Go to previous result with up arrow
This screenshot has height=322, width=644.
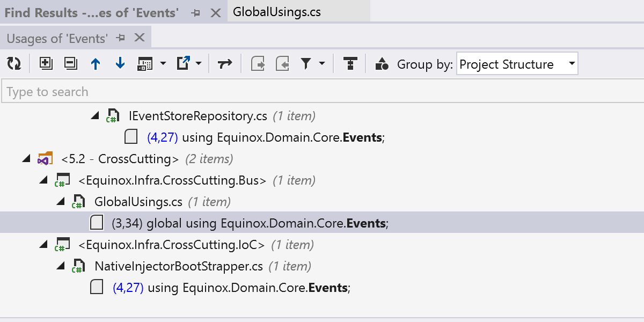click(96, 64)
